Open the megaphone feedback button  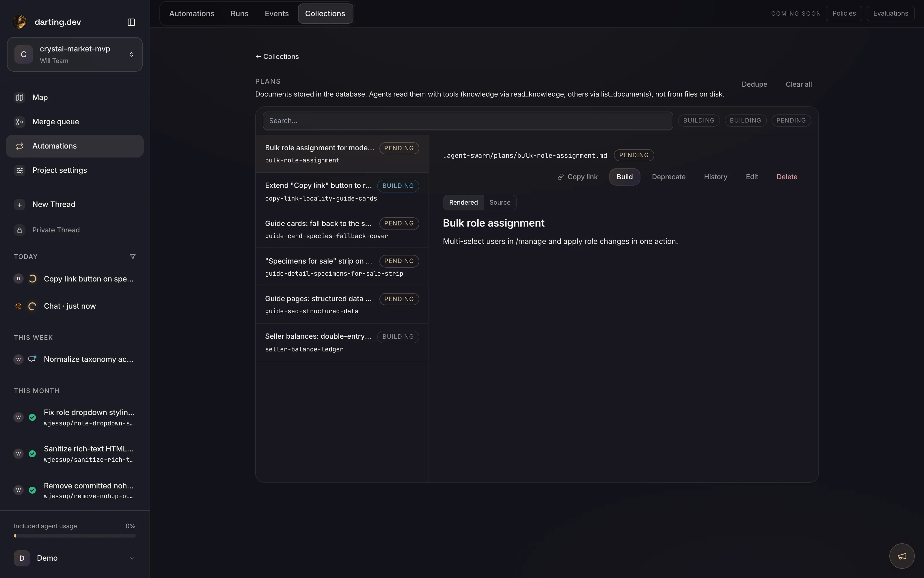902,556
